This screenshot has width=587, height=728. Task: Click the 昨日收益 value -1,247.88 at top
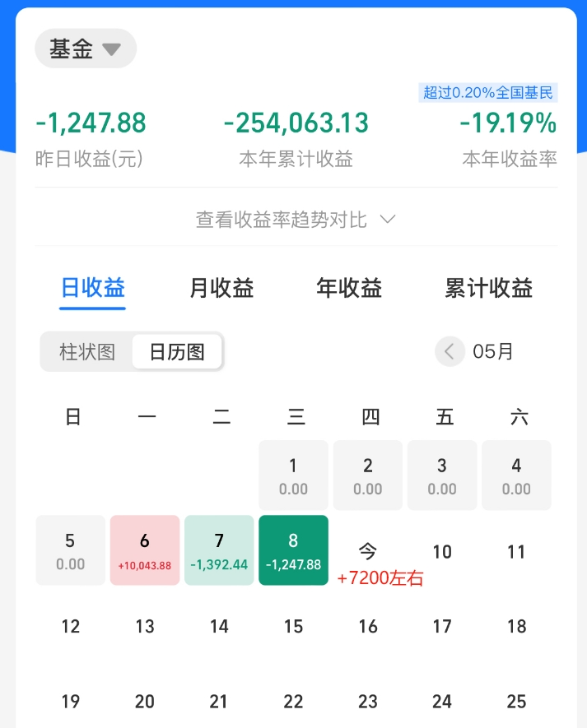[x=91, y=123]
